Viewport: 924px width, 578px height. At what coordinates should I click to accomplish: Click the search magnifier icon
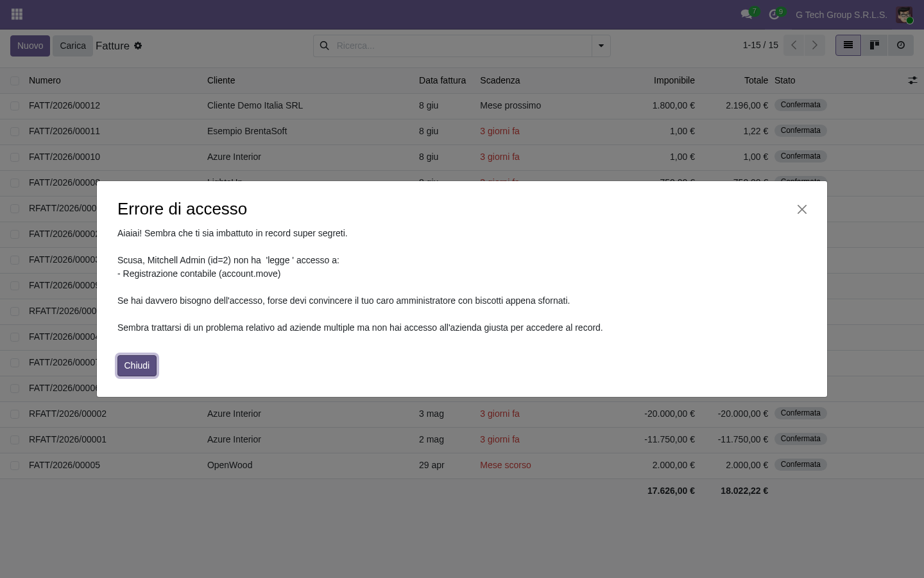[x=325, y=46]
